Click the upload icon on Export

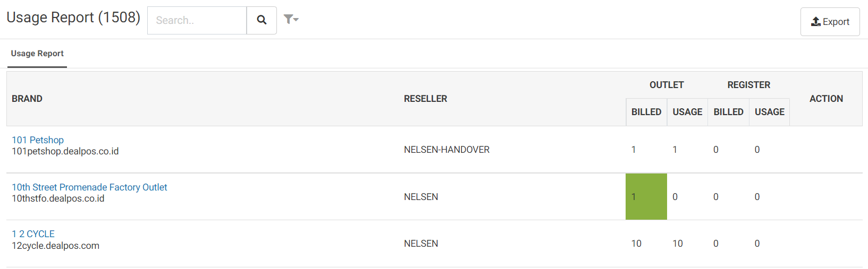[815, 22]
